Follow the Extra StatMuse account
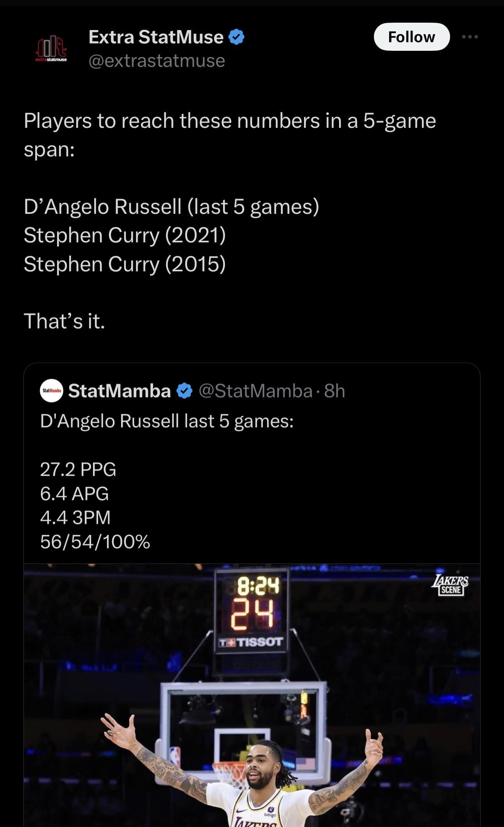The height and width of the screenshot is (827, 504). click(411, 37)
